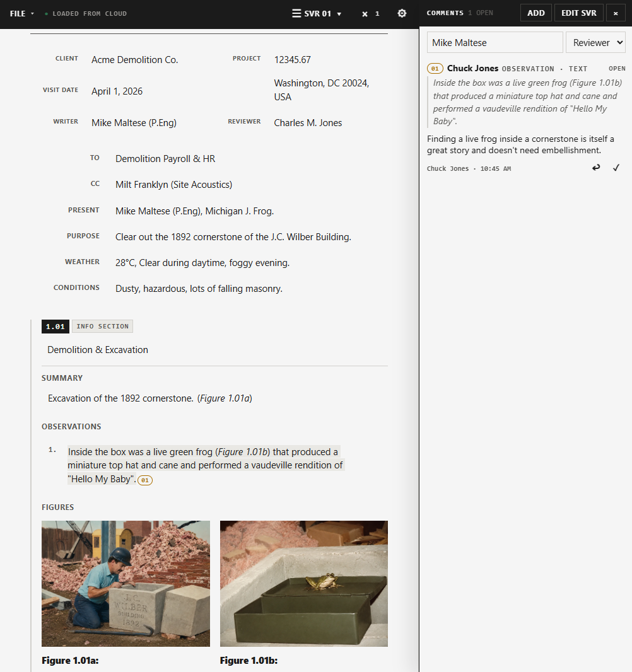Image resolution: width=632 pixels, height=672 pixels.
Task: Click the address Washington, DC 20024, USA
Action: pyautogui.click(x=322, y=90)
